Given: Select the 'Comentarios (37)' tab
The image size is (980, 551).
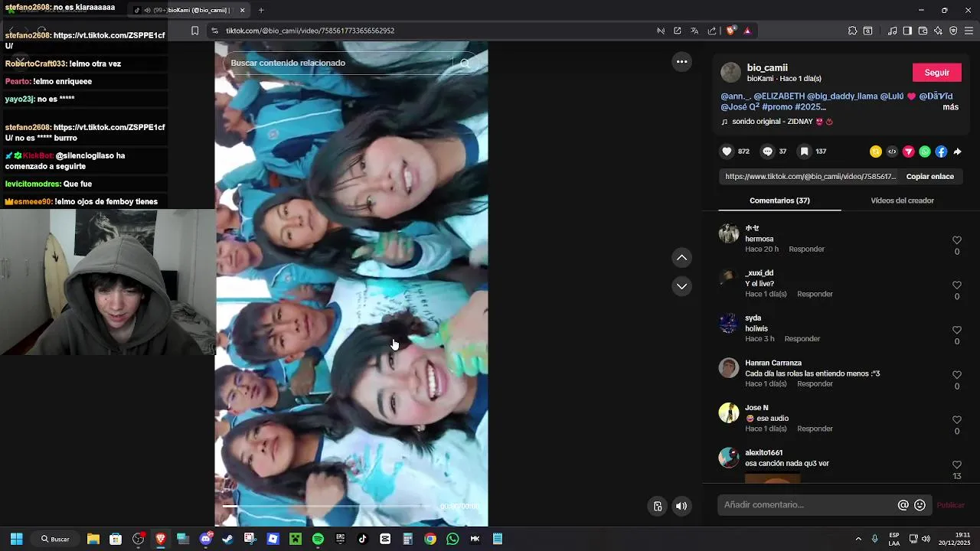Looking at the screenshot, I should coord(779,201).
